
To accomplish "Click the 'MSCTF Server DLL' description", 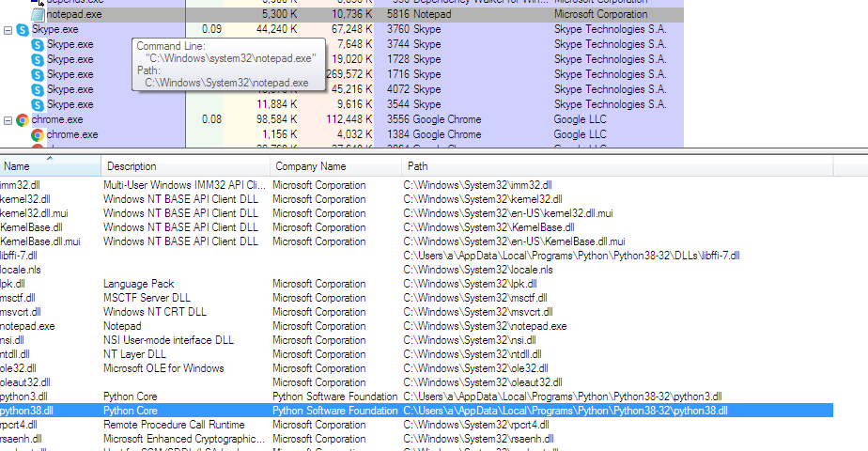I will click(x=147, y=298).
